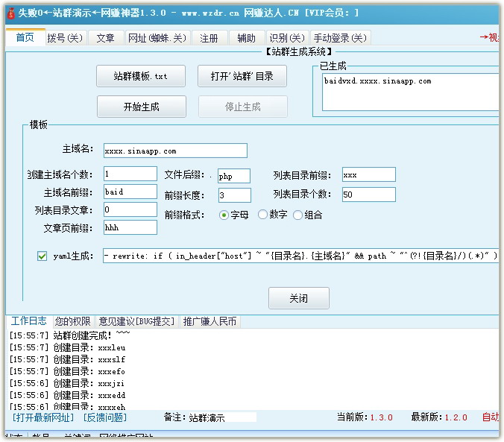
Task: Click the 文章页前缀 field with hhh
Action: click(x=130, y=227)
